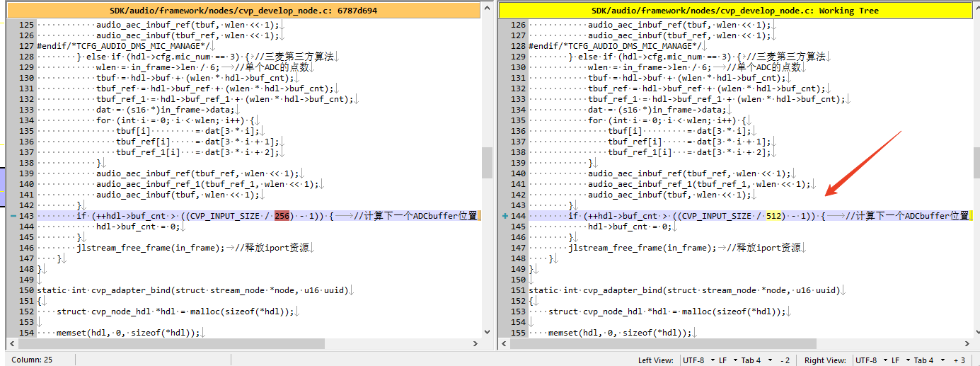Click left pane line 132 tbuf_ref_1 pointer assignment
Viewport: 980px width, 366px height.
pos(224,99)
